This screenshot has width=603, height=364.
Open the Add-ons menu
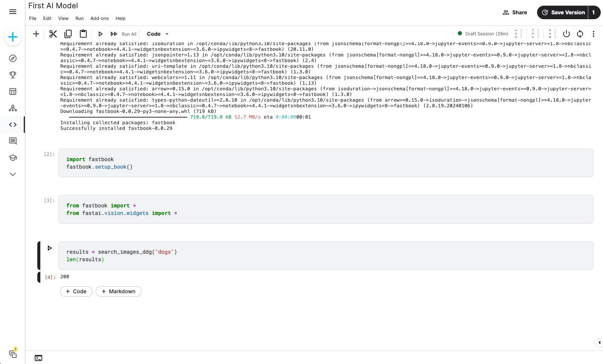pyautogui.click(x=99, y=18)
